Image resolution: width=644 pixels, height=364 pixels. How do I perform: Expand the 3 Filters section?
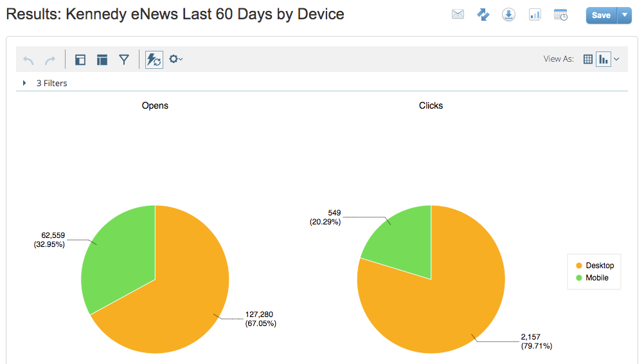(24, 83)
